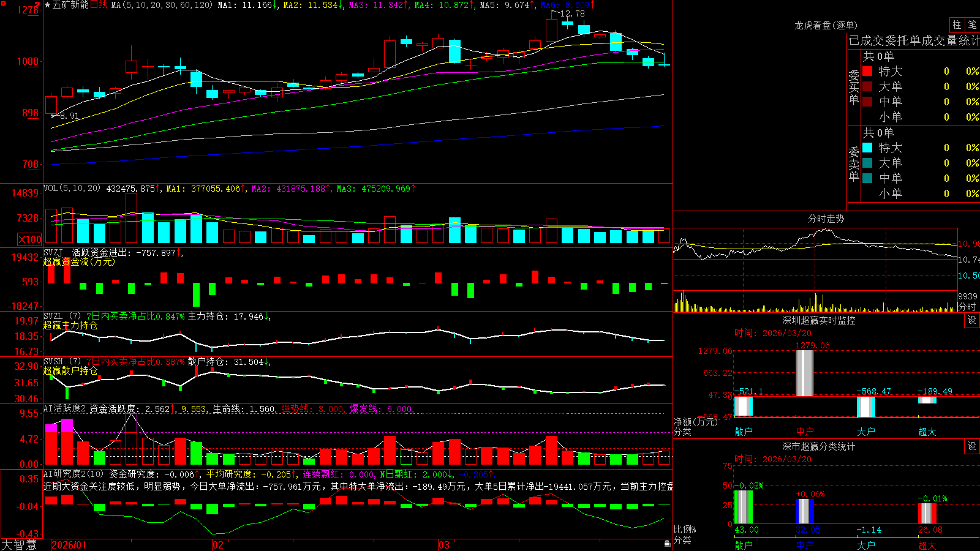This screenshot has height=551, width=980.
Task: Open 设 settings for 深市超赢分类统计
Action: pos(972,446)
